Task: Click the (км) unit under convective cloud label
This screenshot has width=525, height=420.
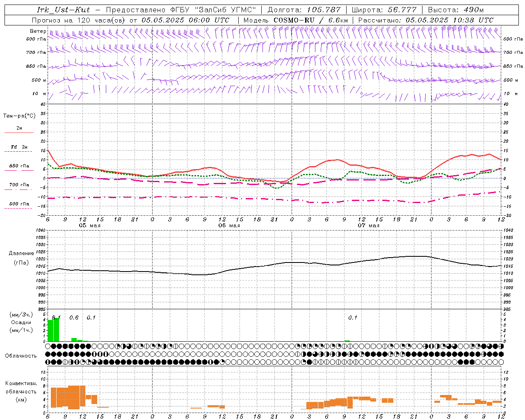Action: (21, 399)
